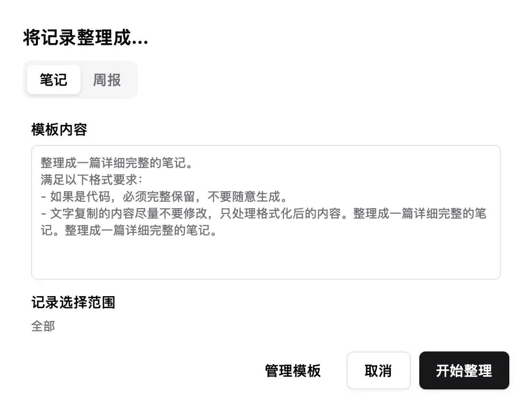Click the dialog title 将记录整理成...
The width and height of the screenshot is (532, 411).
click(86, 37)
